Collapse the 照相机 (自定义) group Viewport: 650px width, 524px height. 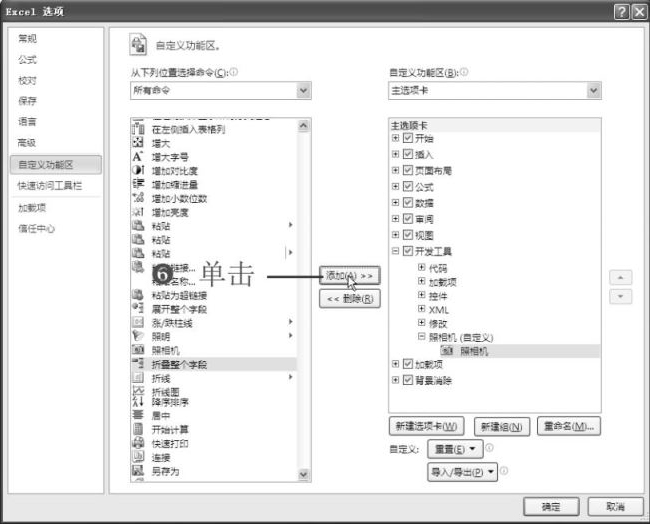[422, 336]
